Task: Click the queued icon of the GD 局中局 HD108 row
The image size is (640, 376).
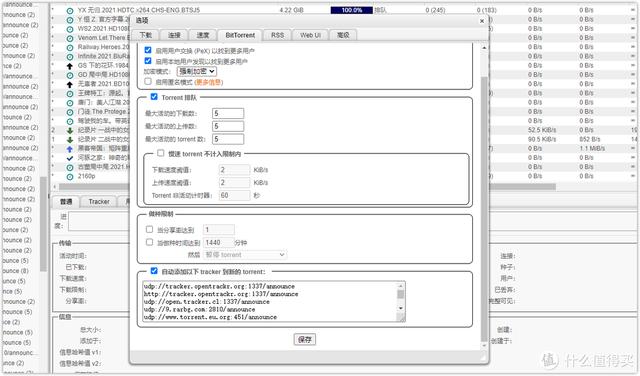Action: point(70,76)
